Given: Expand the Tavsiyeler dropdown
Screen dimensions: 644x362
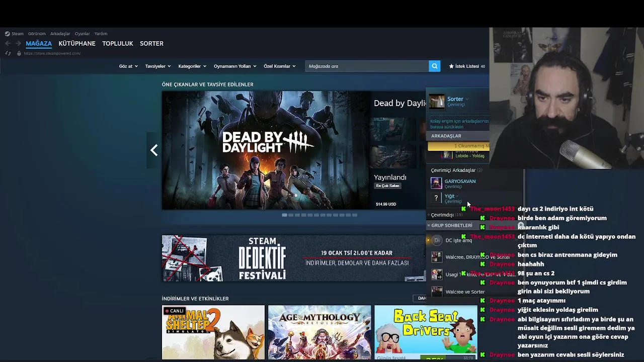Looking at the screenshot, I should click(158, 66).
